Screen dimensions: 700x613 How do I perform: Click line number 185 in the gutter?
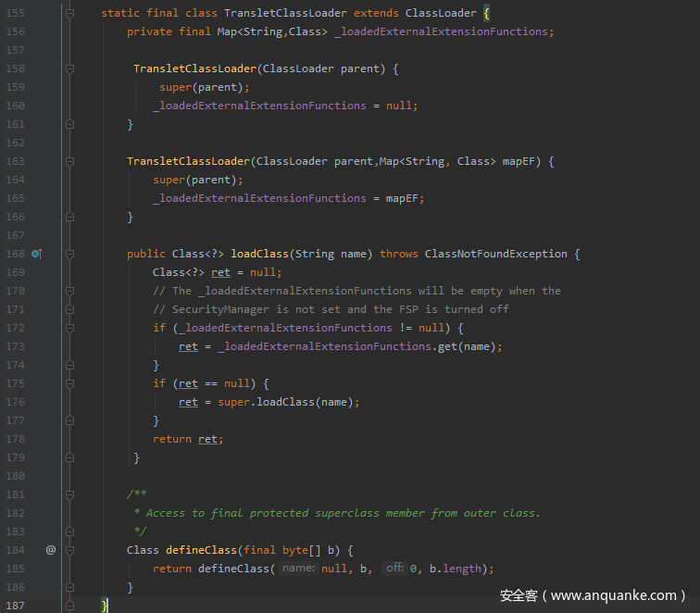click(x=15, y=569)
